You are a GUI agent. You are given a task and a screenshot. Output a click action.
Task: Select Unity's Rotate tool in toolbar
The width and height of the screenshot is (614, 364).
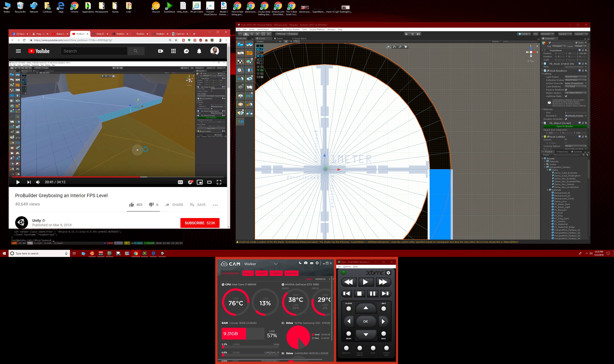click(251, 34)
